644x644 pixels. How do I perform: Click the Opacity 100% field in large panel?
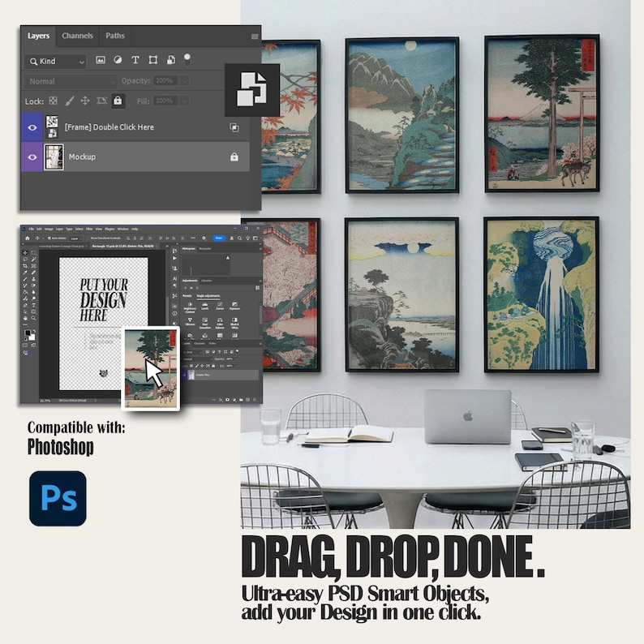(x=165, y=81)
